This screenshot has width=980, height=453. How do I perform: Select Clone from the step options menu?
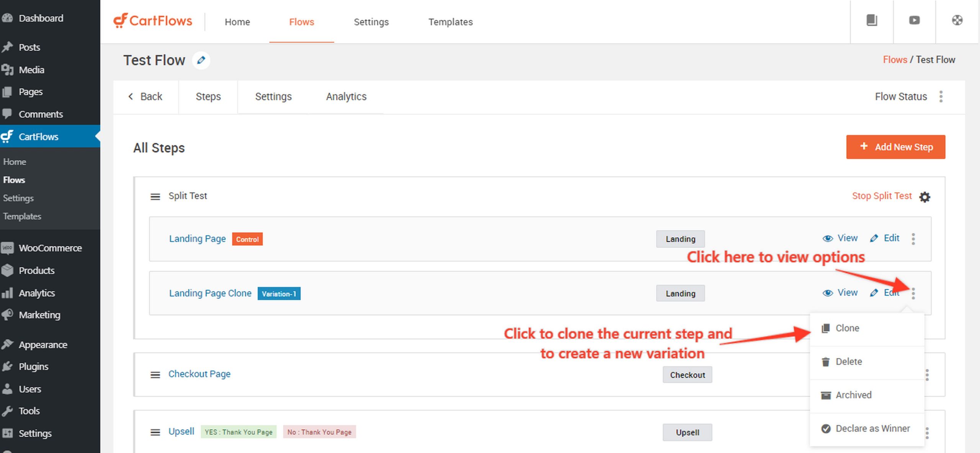[847, 328]
